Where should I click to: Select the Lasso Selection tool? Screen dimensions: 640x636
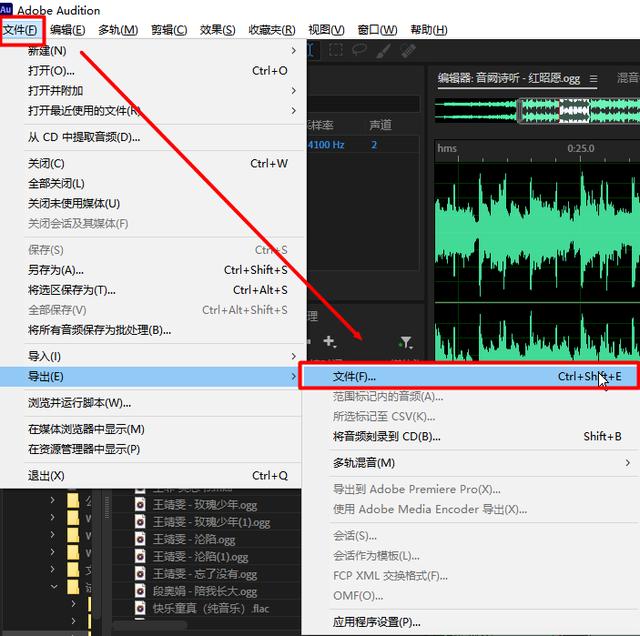(360, 50)
